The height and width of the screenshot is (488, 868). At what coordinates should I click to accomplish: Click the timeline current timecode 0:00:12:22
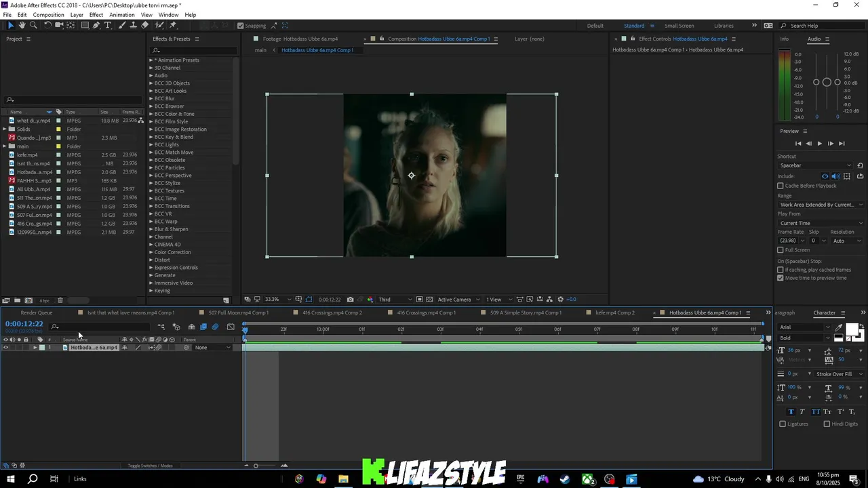tap(24, 324)
